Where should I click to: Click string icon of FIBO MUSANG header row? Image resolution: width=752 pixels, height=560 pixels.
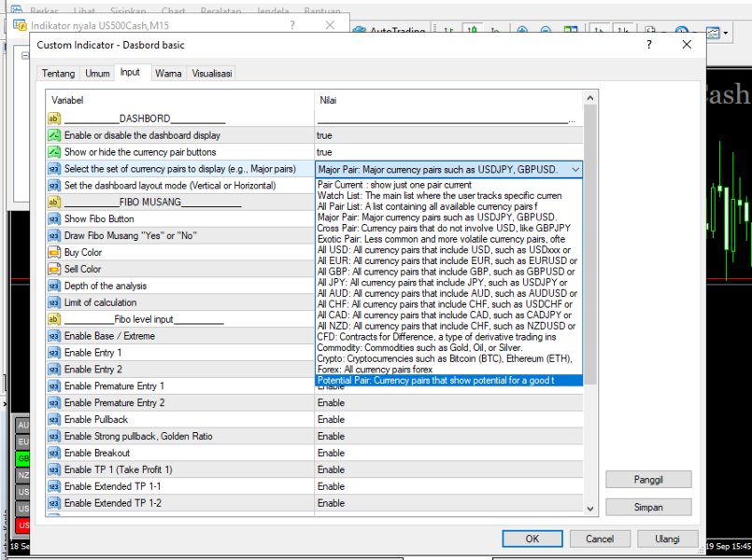tap(54, 203)
